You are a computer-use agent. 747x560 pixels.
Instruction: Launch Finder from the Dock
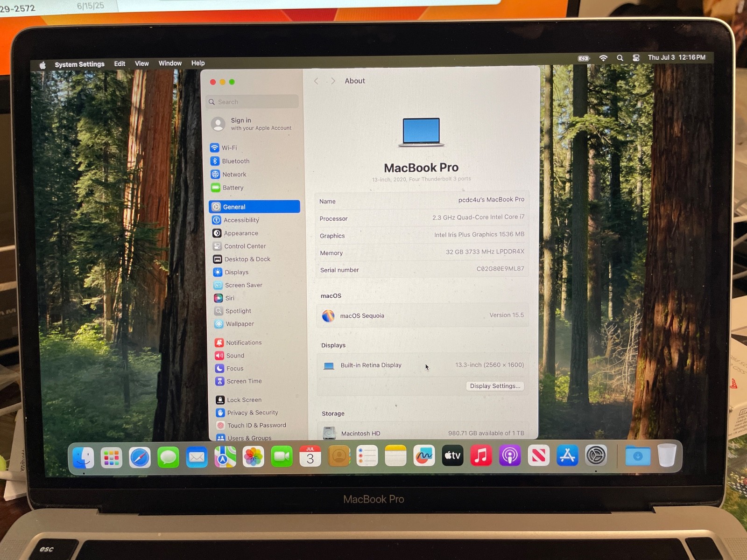point(83,457)
